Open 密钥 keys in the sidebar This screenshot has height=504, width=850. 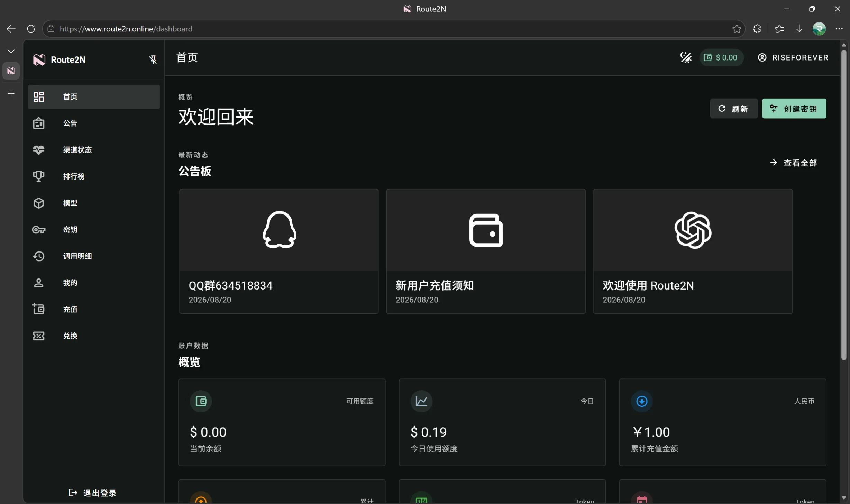click(x=94, y=230)
